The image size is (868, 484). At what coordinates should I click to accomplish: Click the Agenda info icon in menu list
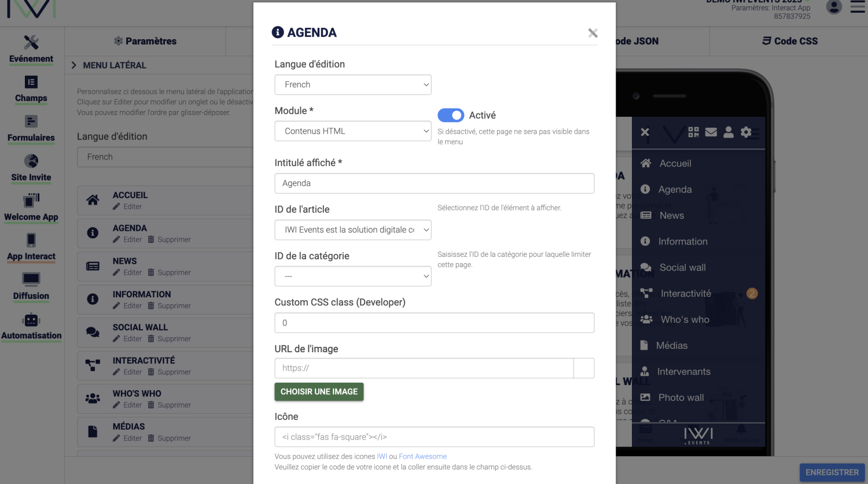(93, 233)
